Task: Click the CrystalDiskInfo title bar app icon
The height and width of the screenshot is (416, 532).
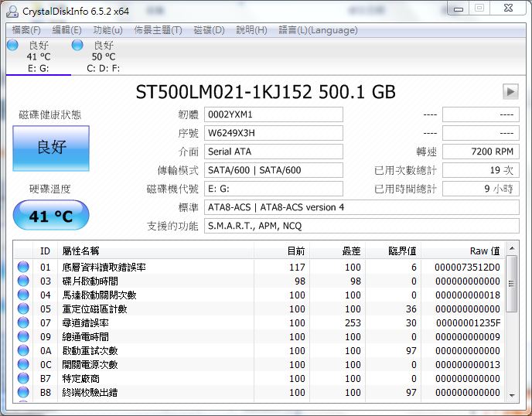Action: 12,11
